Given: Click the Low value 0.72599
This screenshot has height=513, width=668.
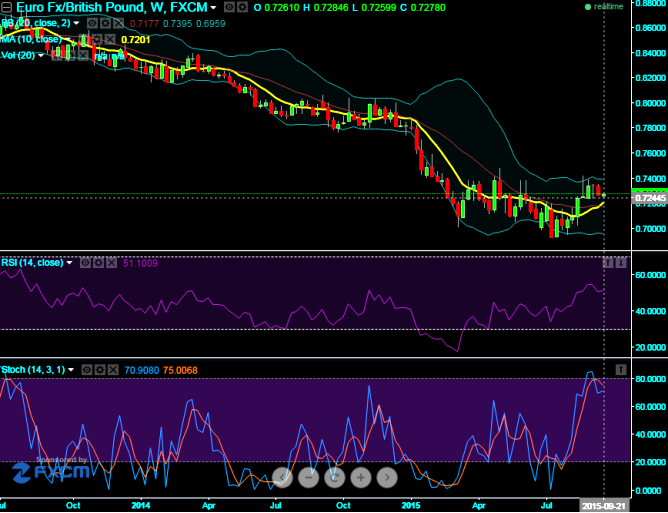Looking at the screenshot, I should pyautogui.click(x=379, y=7).
